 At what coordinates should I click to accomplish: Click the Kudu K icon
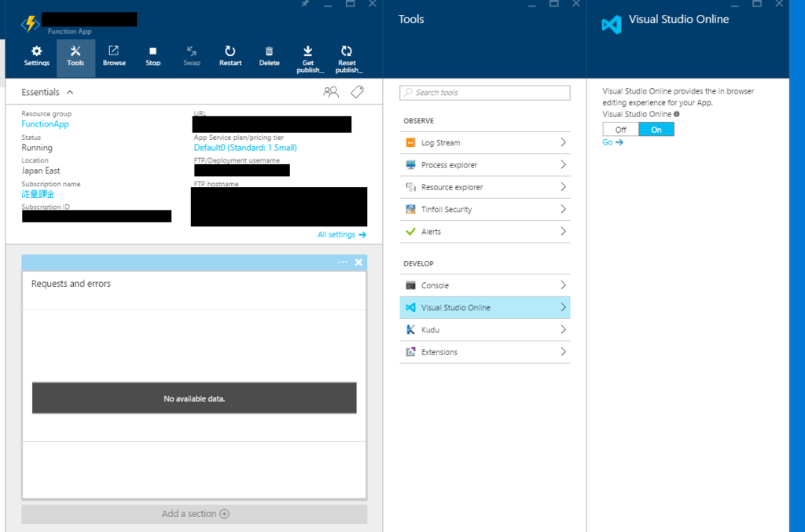coord(410,330)
